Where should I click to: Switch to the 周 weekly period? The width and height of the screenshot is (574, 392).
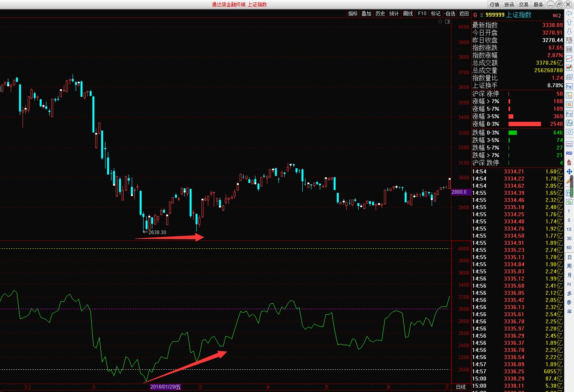(x=569, y=266)
